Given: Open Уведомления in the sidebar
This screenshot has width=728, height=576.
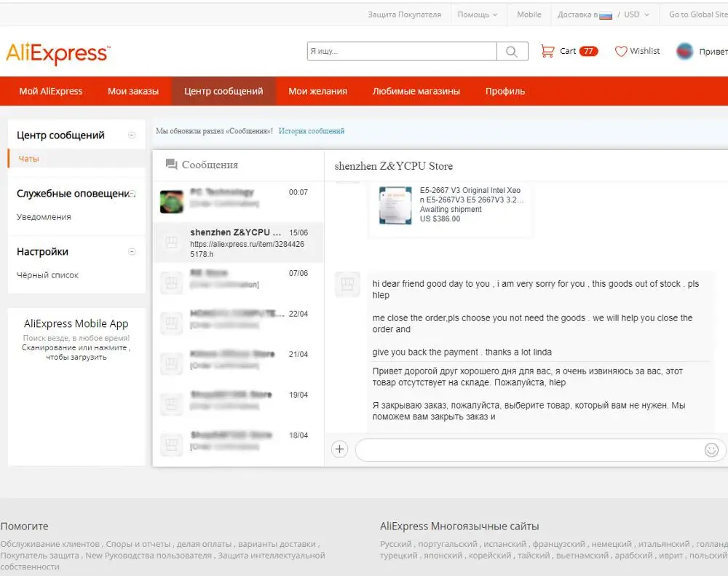Looking at the screenshot, I should coord(44,217).
